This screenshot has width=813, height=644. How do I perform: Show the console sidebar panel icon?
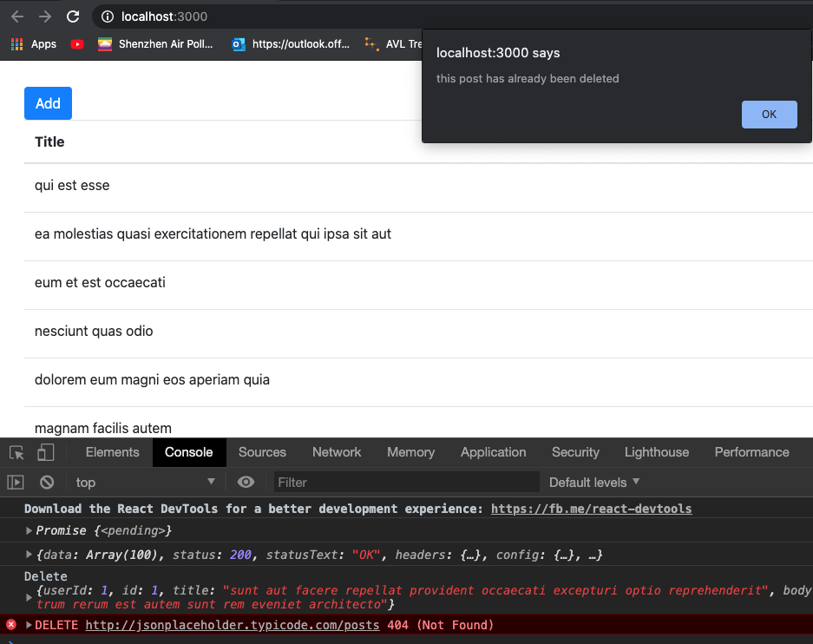click(x=16, y=482)
